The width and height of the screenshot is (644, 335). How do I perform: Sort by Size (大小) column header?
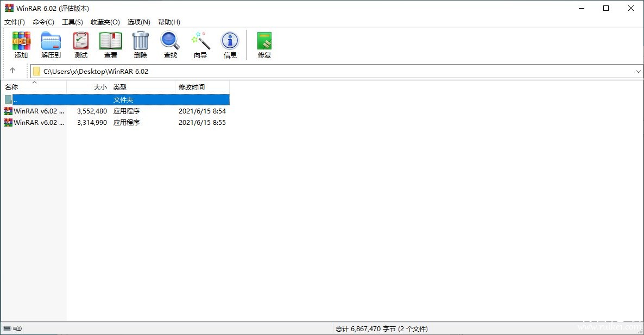pos(89,87)
